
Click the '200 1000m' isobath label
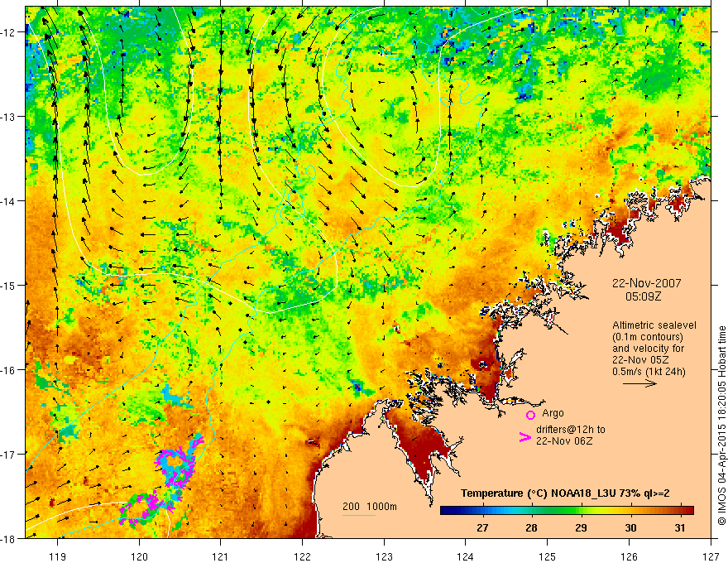pyautogui.click(x=370, y=507)
